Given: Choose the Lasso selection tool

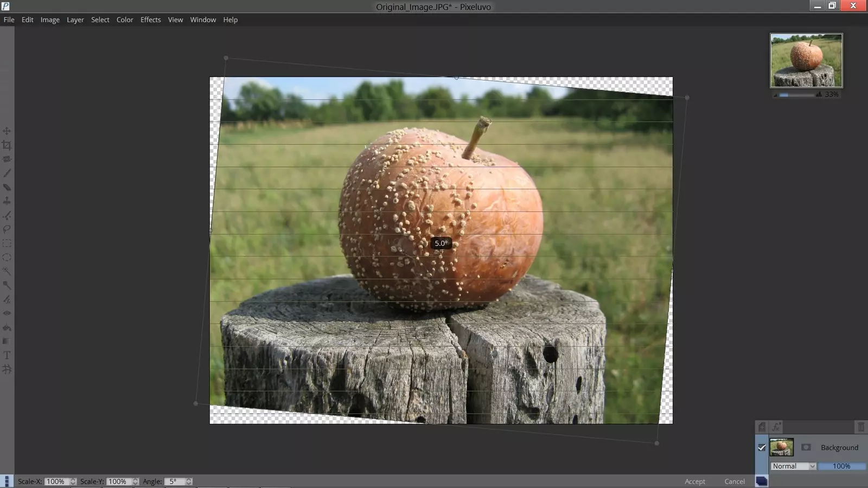Looking at the screenshot, I should [7, 229].
